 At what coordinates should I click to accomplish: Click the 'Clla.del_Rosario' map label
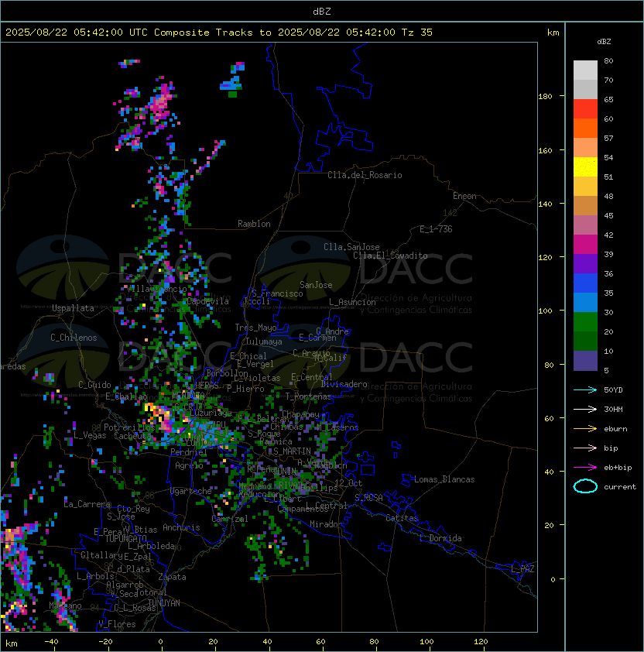[365, 175]
